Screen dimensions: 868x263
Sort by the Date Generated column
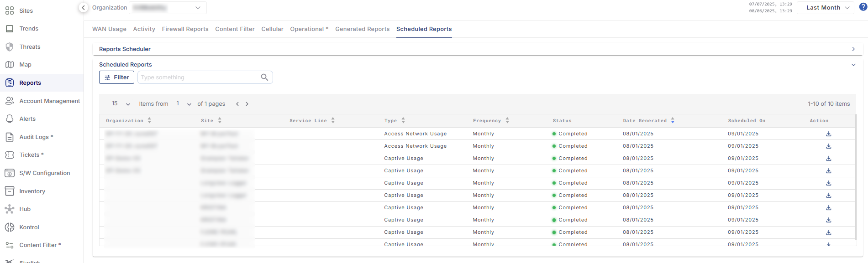pyautogui.click(x=673, y=121)
